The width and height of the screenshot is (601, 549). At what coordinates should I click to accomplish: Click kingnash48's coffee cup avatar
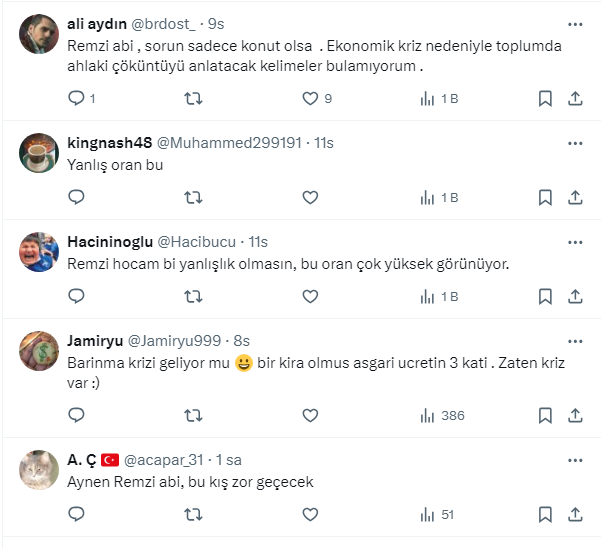click(x=38, y=152)
